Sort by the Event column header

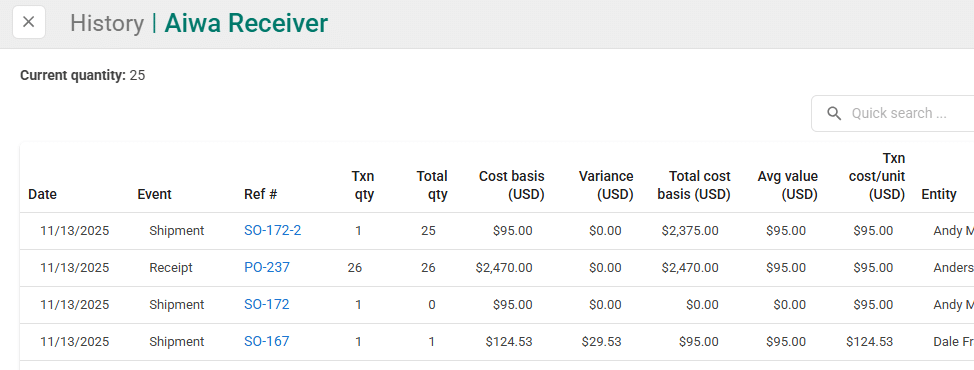click(x=154, y=194)
